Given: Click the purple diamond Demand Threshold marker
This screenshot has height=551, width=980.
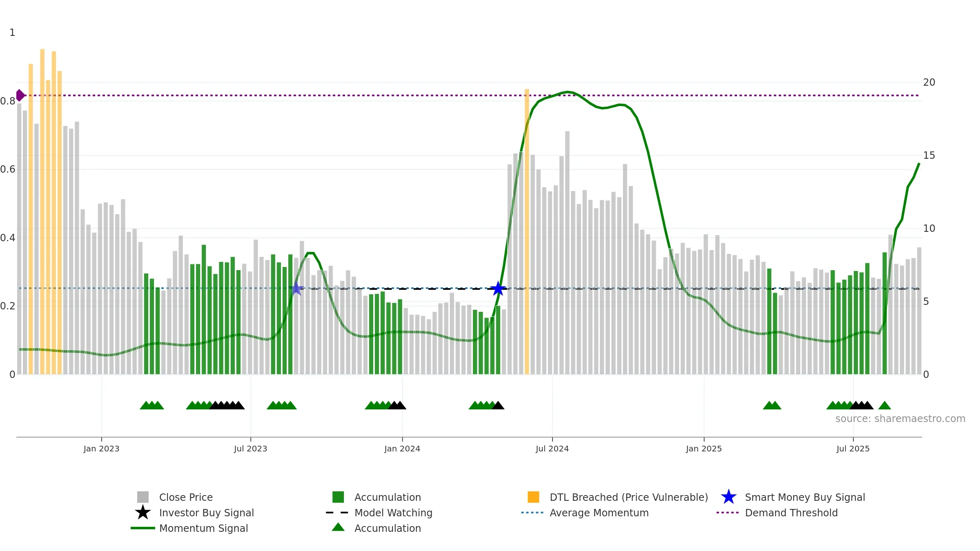Looking at the screenshot, I should coord(20,96).
